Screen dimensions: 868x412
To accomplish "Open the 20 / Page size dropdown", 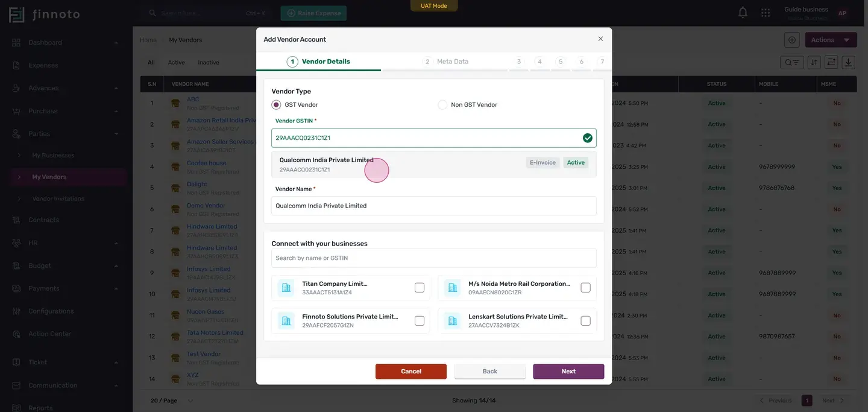I will 172,401.
